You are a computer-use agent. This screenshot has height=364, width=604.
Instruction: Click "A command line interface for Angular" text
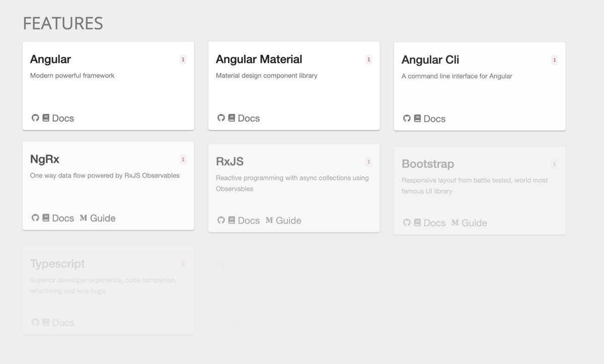click(x=457, y=76)
